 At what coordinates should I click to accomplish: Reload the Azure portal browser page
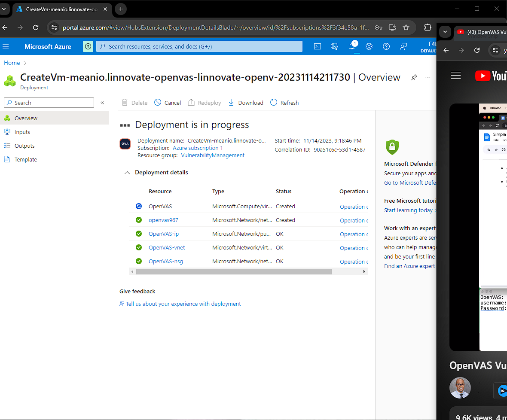tap(36, 27)
